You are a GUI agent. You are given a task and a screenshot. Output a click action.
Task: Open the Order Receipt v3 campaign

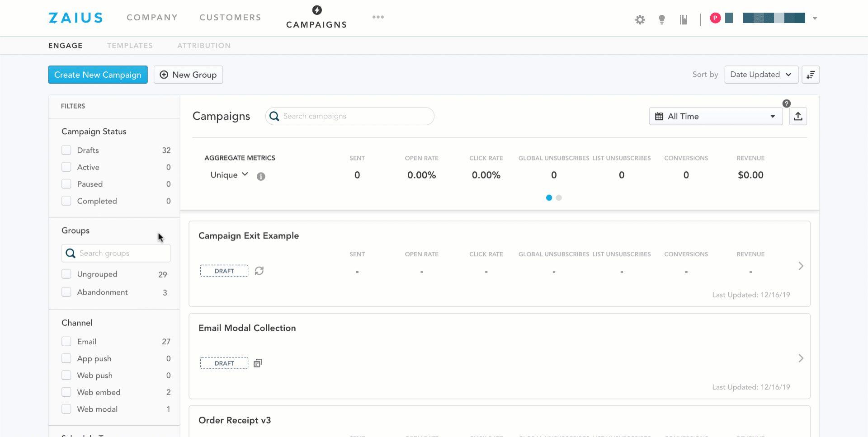point(235,420)
